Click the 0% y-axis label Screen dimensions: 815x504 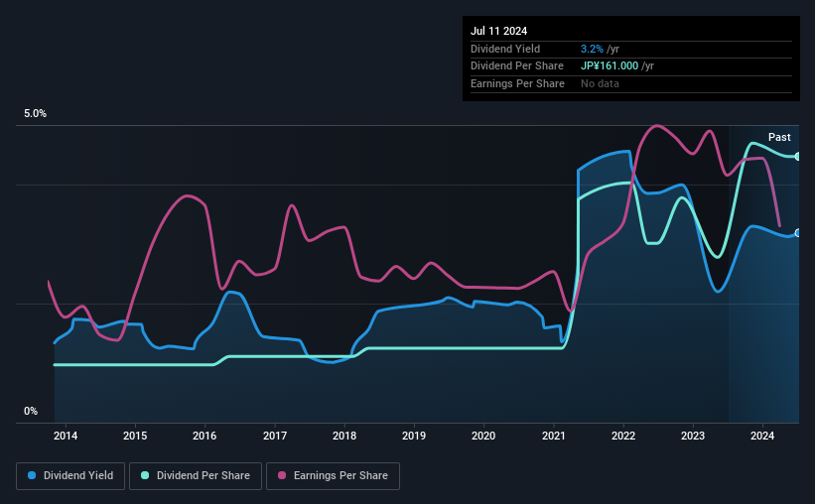[x=31, y=412]
